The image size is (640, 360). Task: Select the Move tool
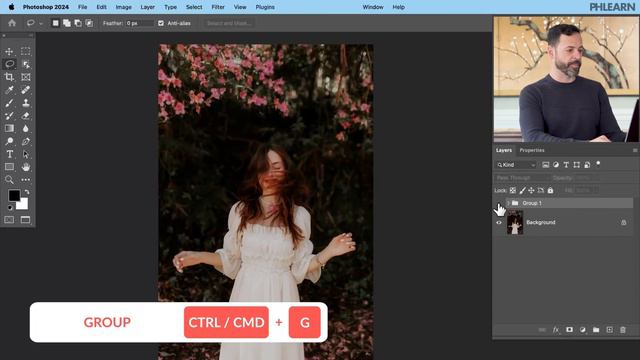coord(9,51)
